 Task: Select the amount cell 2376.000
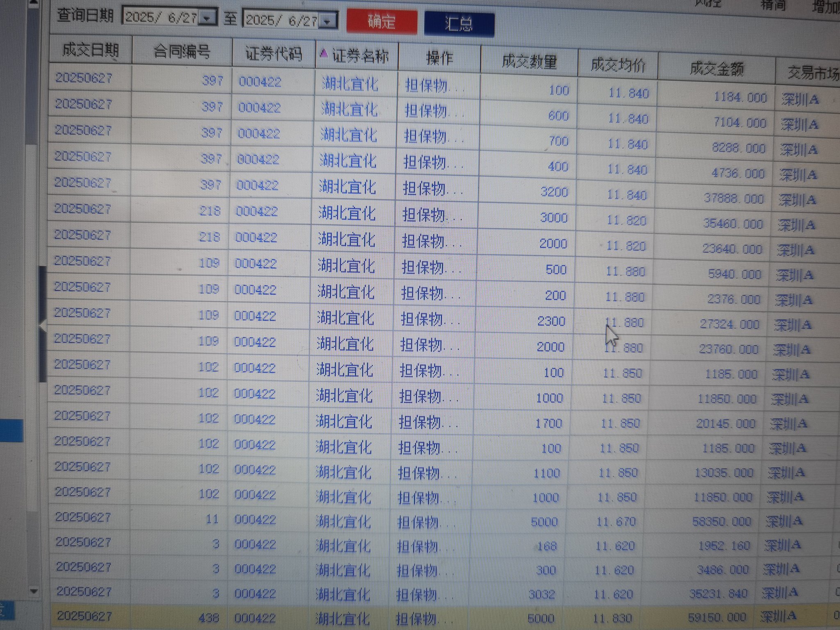[x=733, y=299]
